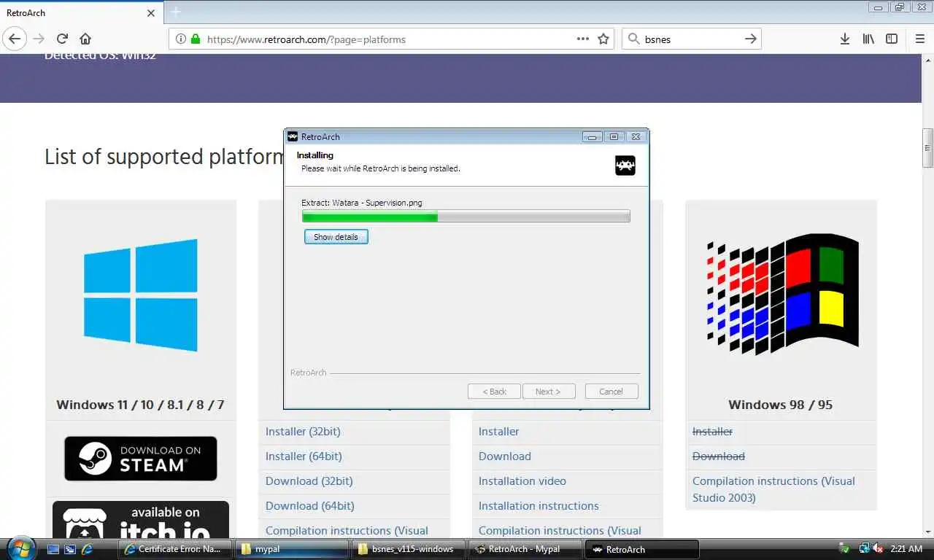
Task: Click the installer title bar icon
Action: coord(293,136)
